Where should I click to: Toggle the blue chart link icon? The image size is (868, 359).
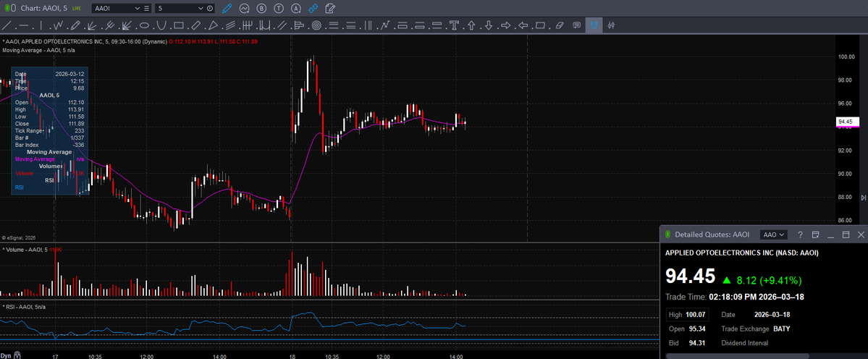313,8
